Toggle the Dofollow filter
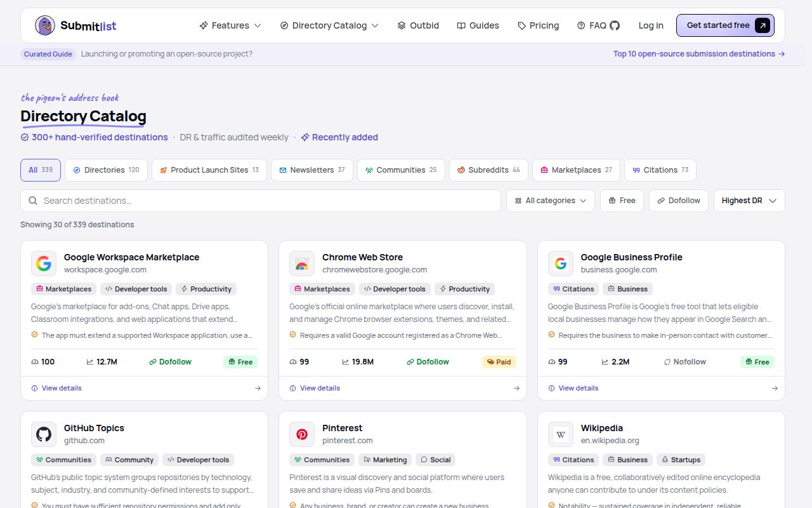 click(679, 201)
